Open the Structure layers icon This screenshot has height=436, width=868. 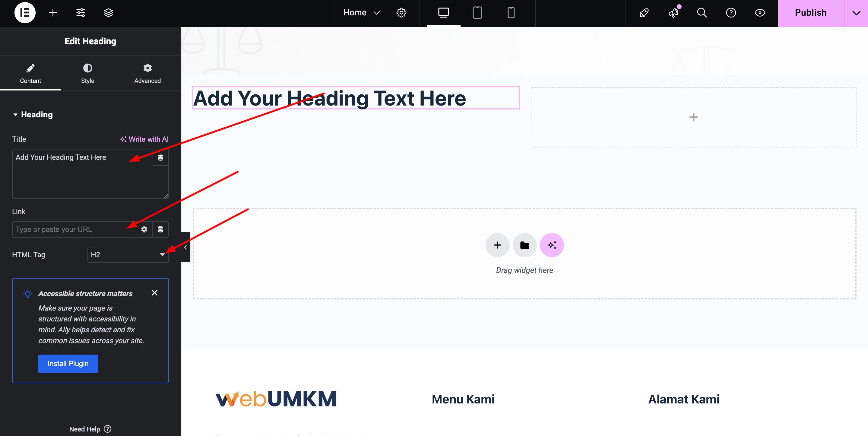[108, 13]
